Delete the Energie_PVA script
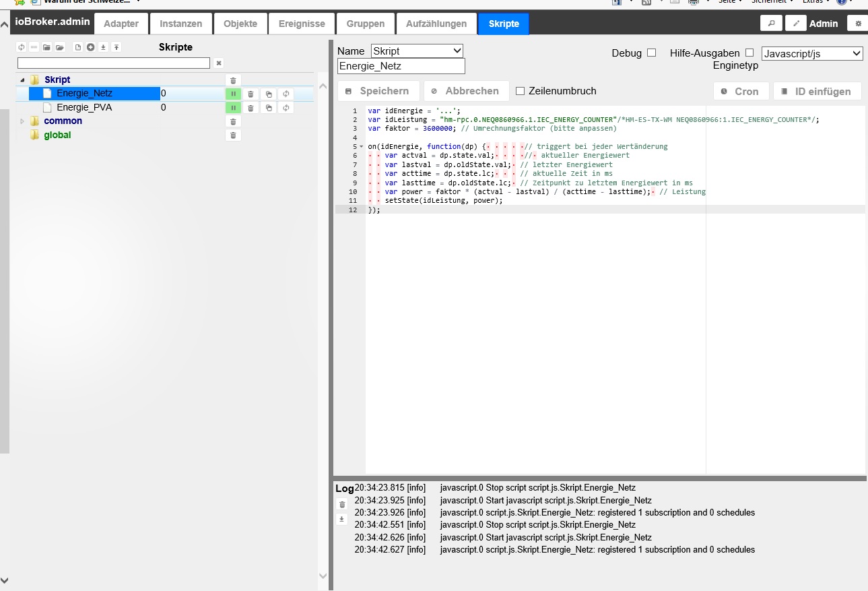The image size is (868, 591). click(x=251, y=108)
